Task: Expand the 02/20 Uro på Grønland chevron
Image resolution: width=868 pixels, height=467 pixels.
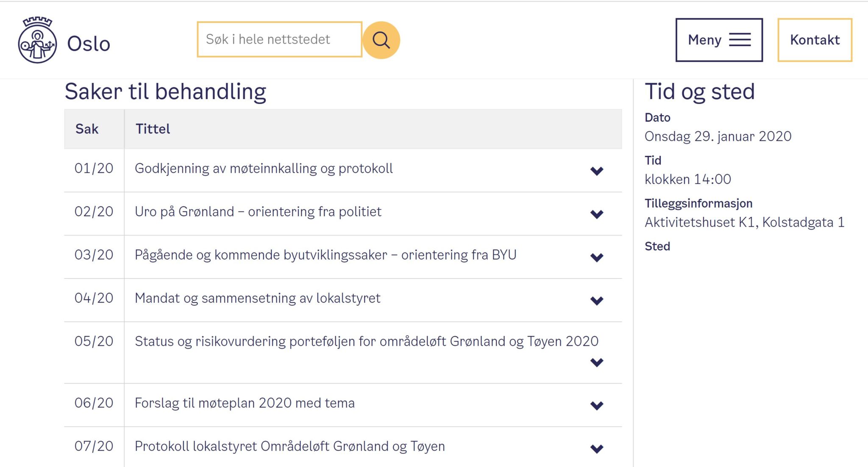Action: 596,214
